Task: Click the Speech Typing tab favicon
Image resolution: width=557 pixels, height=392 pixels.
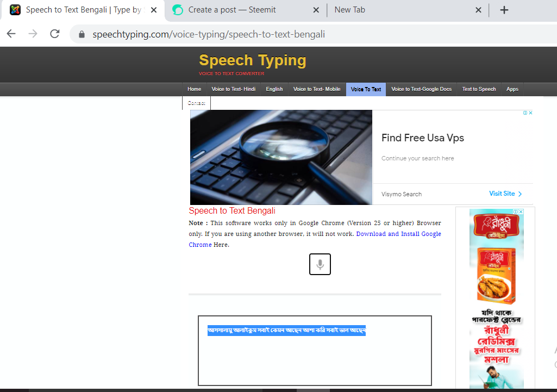Action: coord(15,10)
